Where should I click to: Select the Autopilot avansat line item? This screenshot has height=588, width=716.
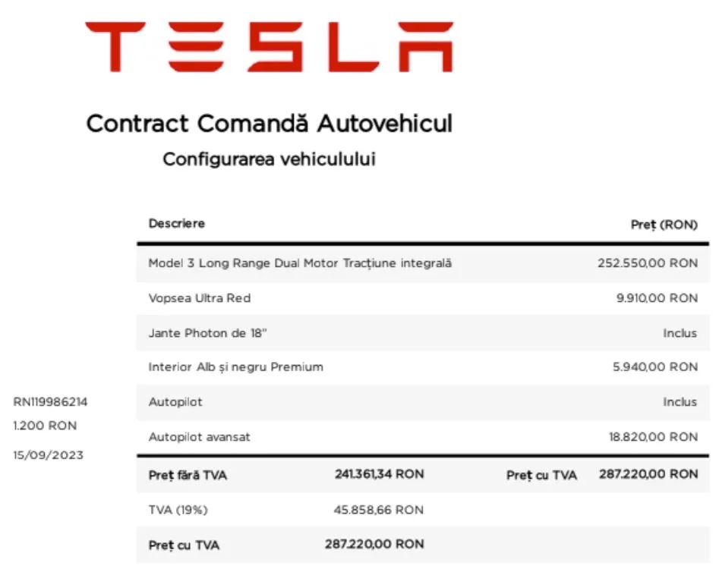(x=199, y=437)
